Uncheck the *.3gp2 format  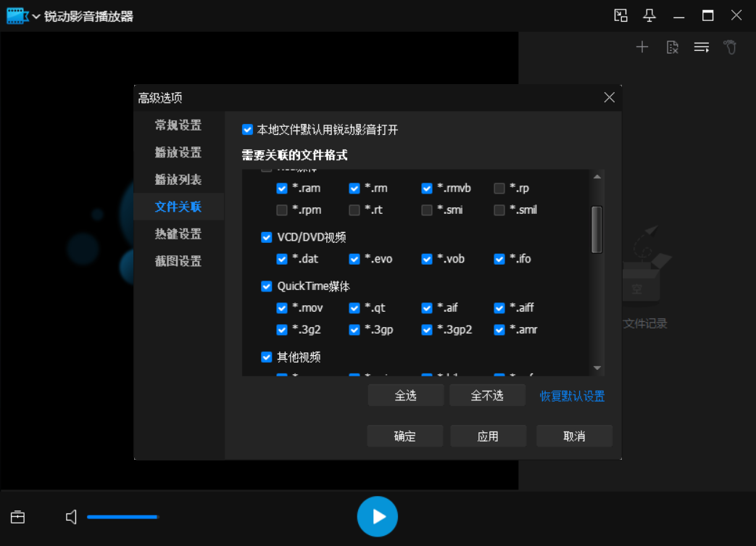[427, 329]
